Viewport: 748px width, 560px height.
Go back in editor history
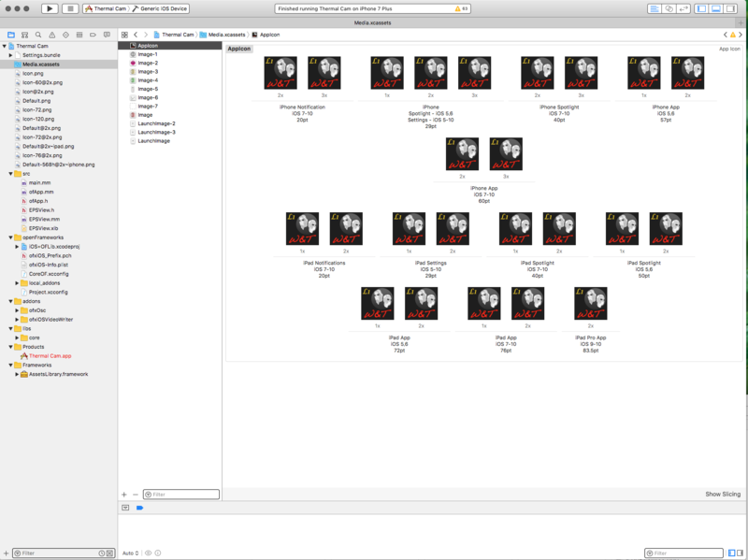[x=136, y=35]
